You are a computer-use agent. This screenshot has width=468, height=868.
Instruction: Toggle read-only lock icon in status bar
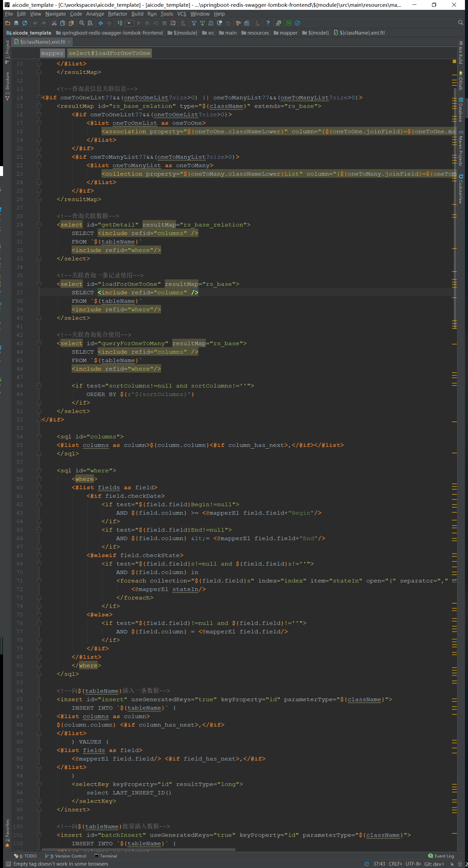pyautogui.click(x=452, y=864)
